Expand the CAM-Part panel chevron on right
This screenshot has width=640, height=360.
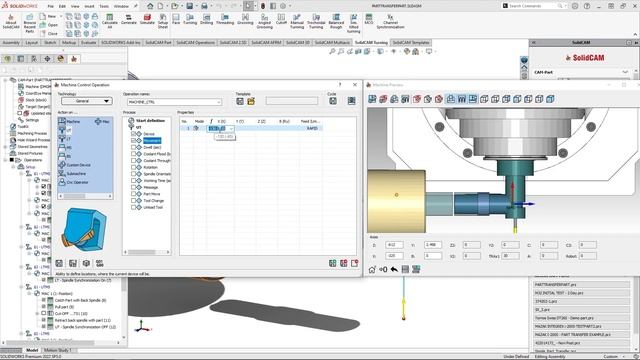[x=625, y=72]
